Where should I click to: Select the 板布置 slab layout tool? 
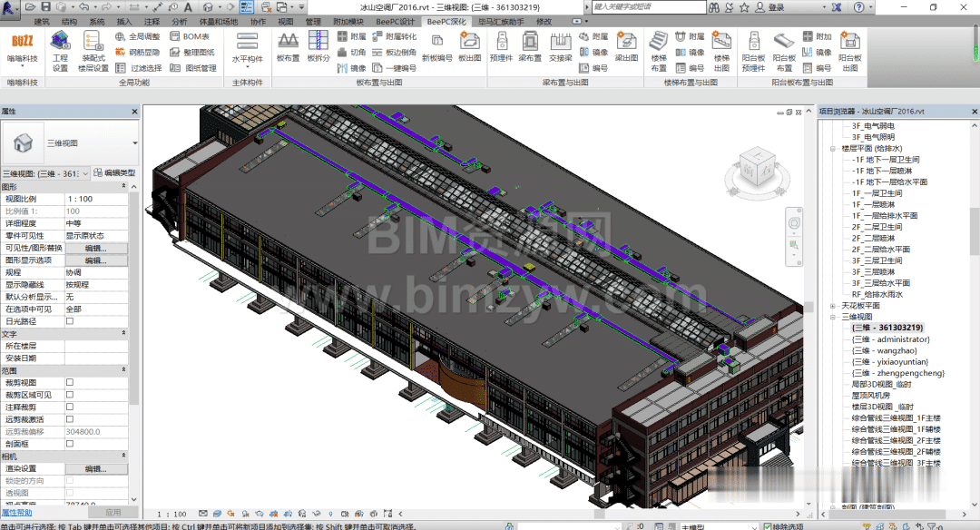(x=289, y=47)
